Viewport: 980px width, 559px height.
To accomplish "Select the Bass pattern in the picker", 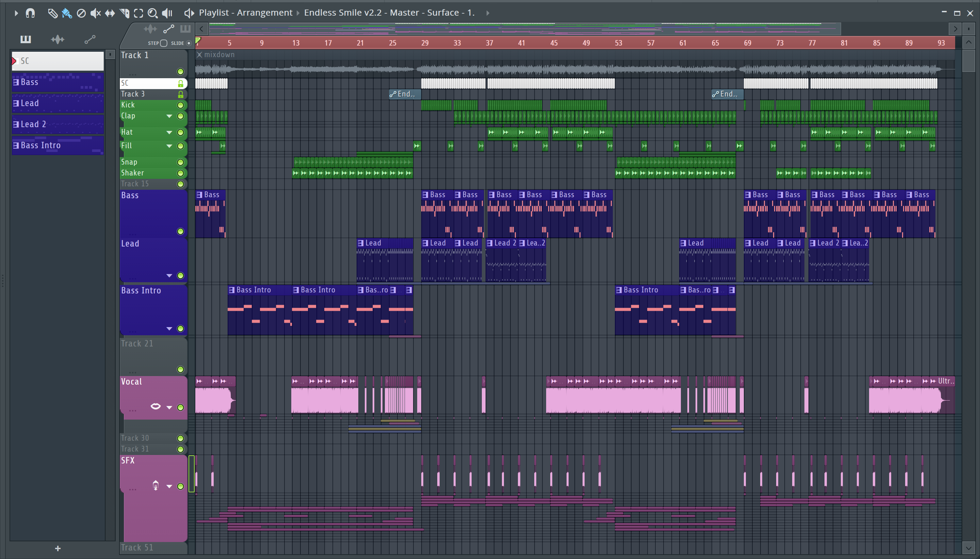I will pyautogui.click(x=58, y=82).
